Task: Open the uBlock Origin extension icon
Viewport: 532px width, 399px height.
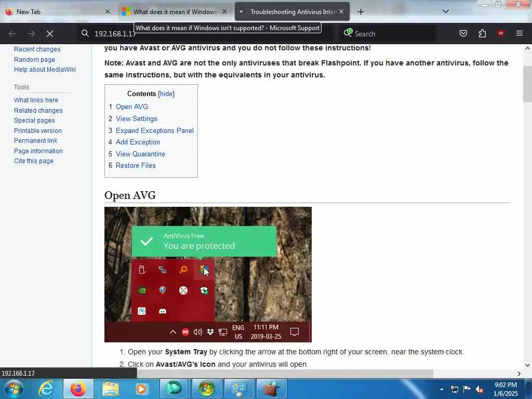Action: [x=500, y=33]
